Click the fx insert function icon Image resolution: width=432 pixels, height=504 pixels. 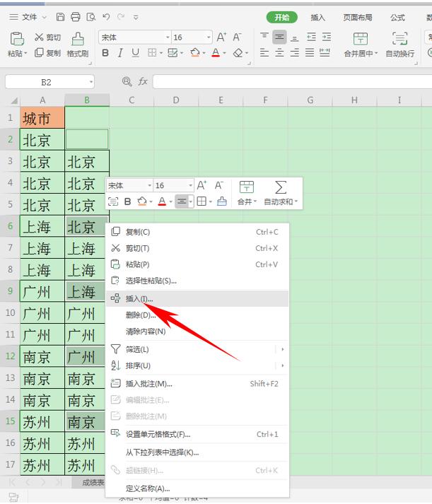click(143, 81)
